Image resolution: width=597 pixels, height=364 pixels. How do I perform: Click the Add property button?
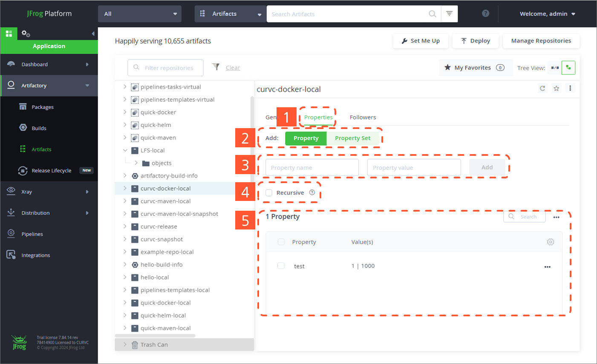487,167
